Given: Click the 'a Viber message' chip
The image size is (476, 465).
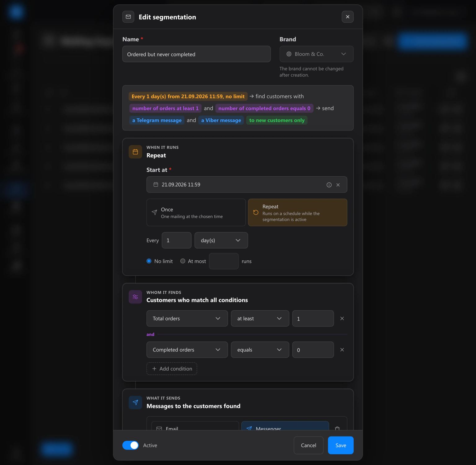Looking at the screenshot, I should pyautogui.click(x=221, y=120).
